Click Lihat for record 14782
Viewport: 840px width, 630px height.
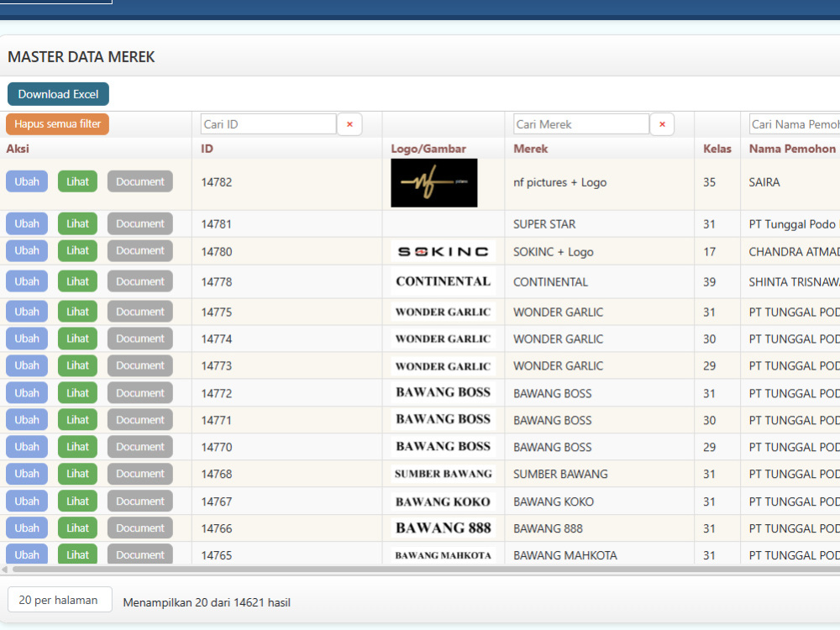pyautogui.click(x=77, y=181)
